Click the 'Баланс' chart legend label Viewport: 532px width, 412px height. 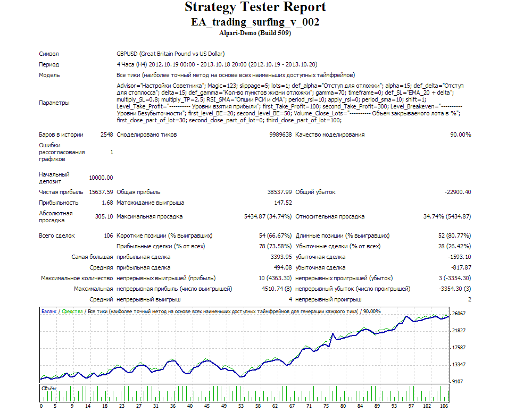click(x=49, y=312)
